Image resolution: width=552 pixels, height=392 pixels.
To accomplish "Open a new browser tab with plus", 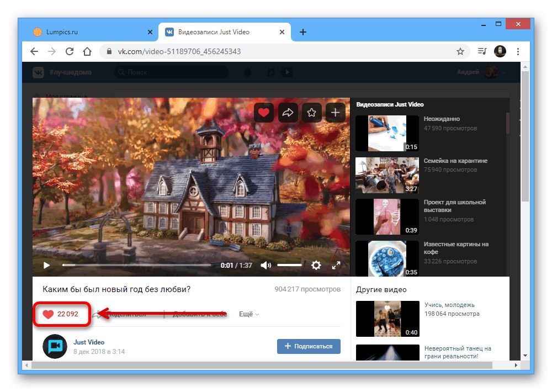I will tap(302, 32).
